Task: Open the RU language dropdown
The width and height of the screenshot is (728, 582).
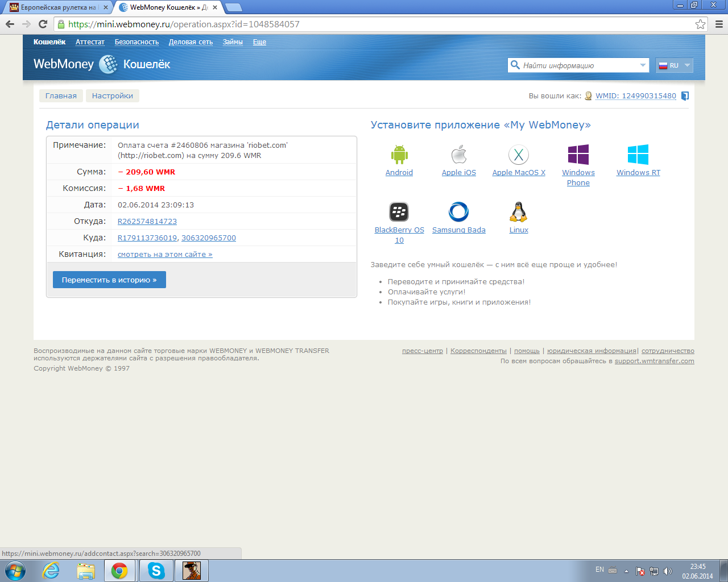Action: click(x=675, y=65)
